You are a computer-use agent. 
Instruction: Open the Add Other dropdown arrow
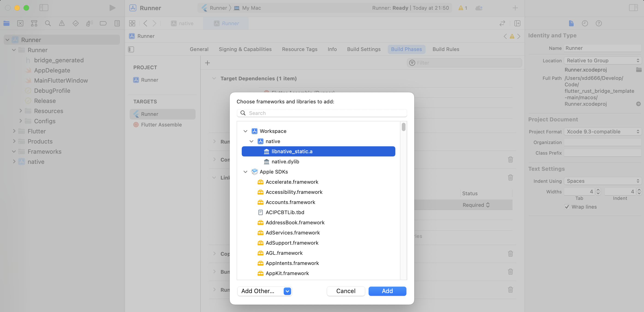pyautogui.click(x=287, y=291)
